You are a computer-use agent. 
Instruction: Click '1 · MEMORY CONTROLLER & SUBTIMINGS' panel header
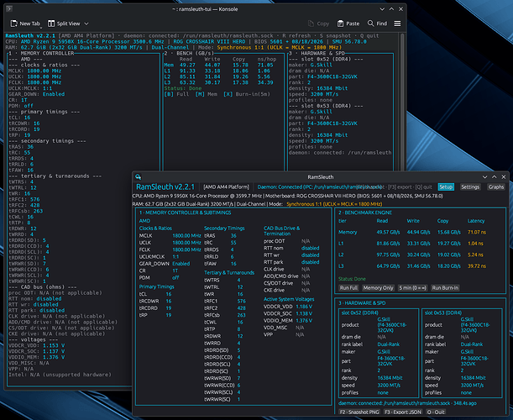coord(186,213)
